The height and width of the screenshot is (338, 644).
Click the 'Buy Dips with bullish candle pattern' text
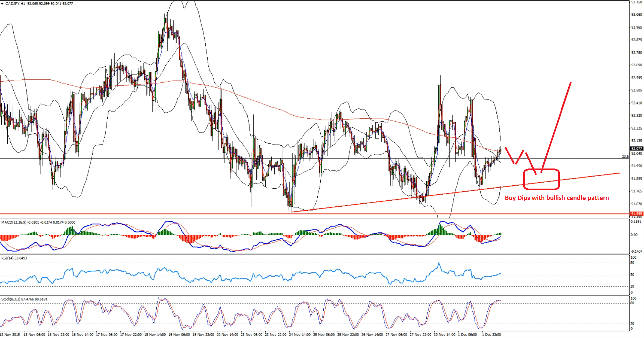[x=556, y=198]
